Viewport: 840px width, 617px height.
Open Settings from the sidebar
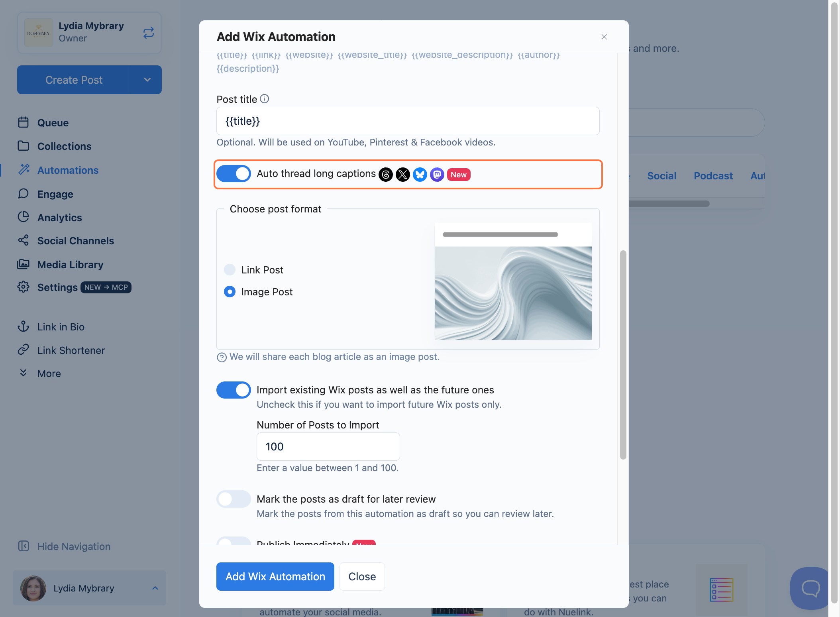pos(57,287)
